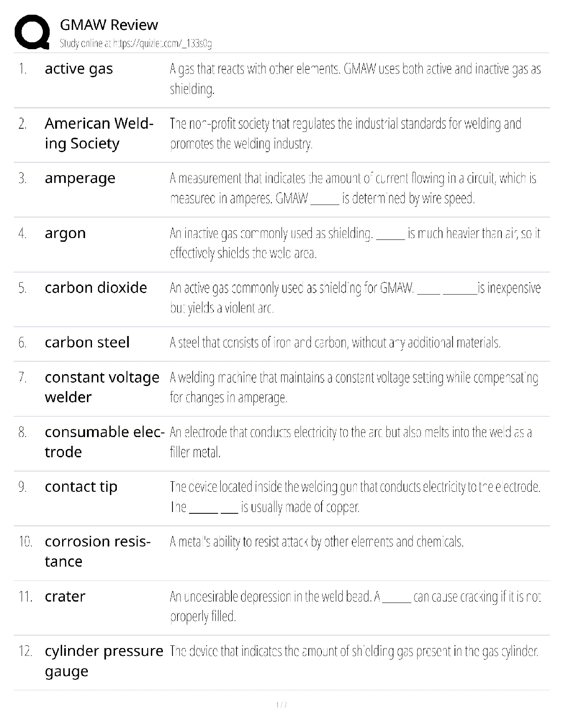Click the 'cylinder pressure gauge' term
Viewport: 563px width, 728px height.
click(x=104, y=661)
